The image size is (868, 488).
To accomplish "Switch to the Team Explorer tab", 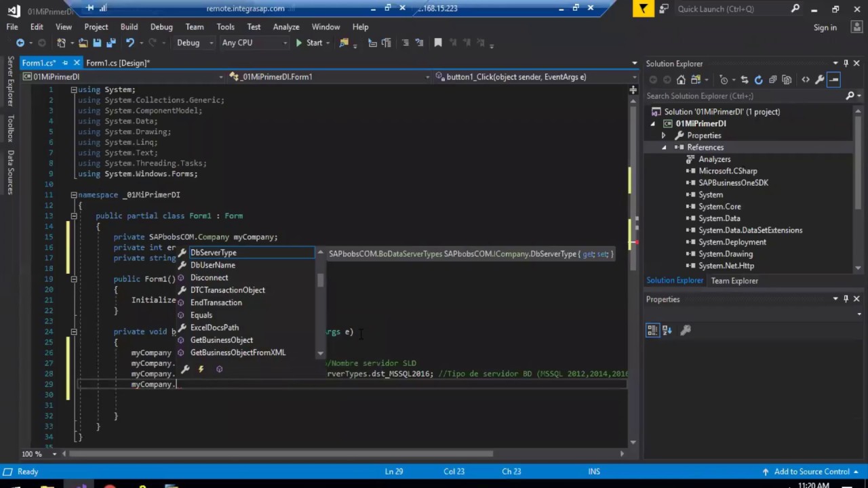I will tap(734, 281).
